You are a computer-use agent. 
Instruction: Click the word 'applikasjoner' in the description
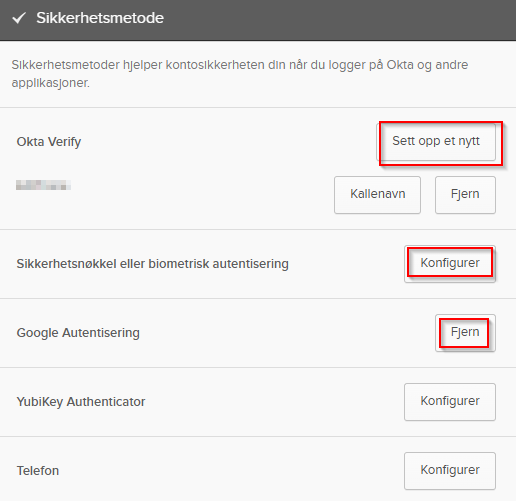point(50,83)
